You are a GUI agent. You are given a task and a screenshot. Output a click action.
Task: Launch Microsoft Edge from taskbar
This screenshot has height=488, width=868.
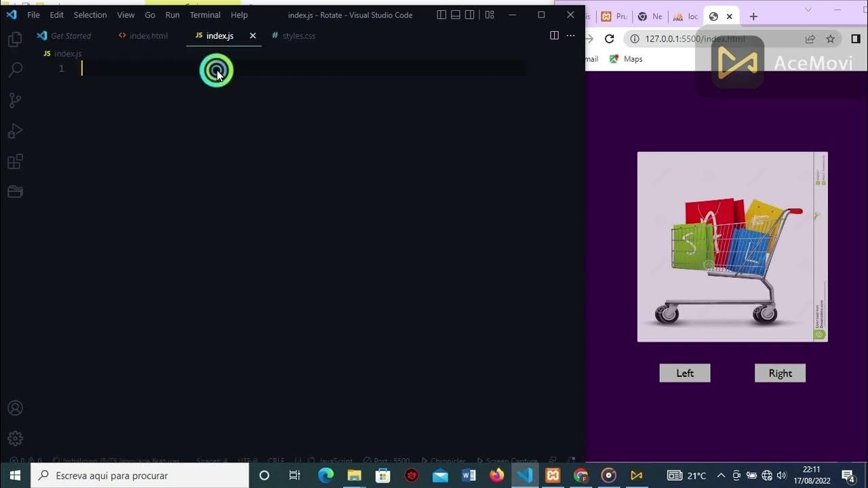click(326, 475)
